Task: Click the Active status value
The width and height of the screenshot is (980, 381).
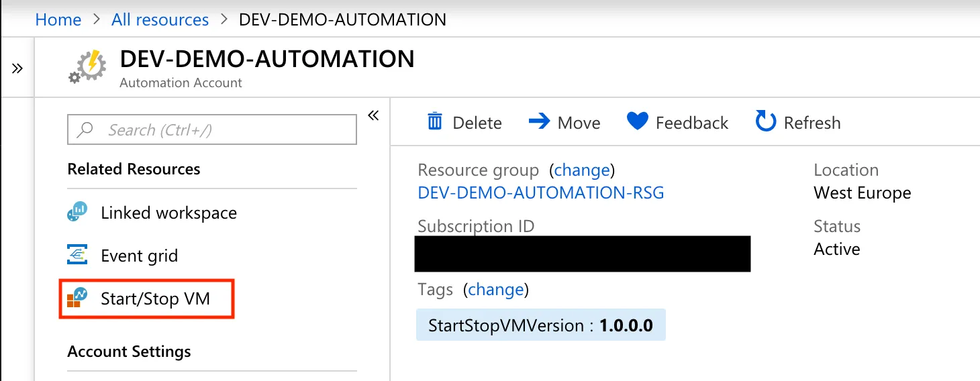Action: click(x=837, y=249)
